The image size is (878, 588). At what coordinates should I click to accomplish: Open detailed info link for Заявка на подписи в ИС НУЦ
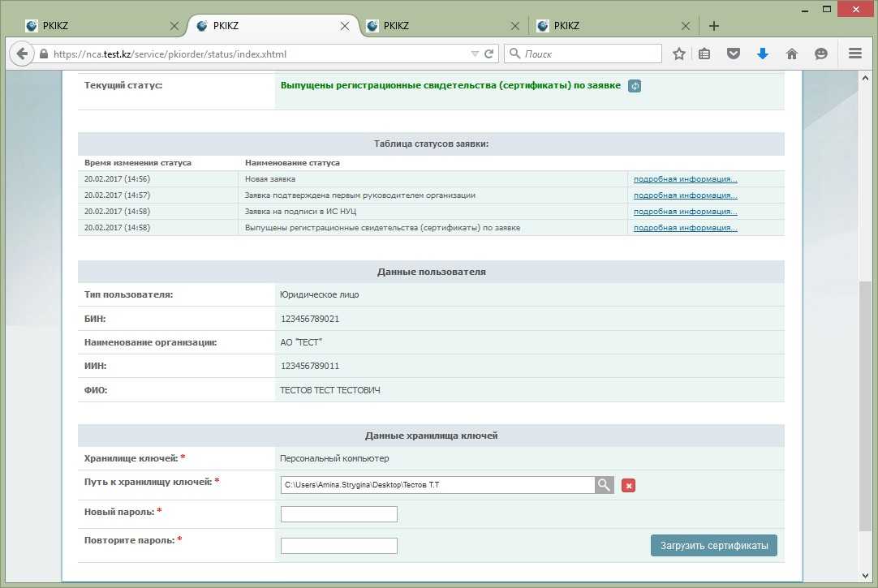pyautogui.click(x=685, y=212)
